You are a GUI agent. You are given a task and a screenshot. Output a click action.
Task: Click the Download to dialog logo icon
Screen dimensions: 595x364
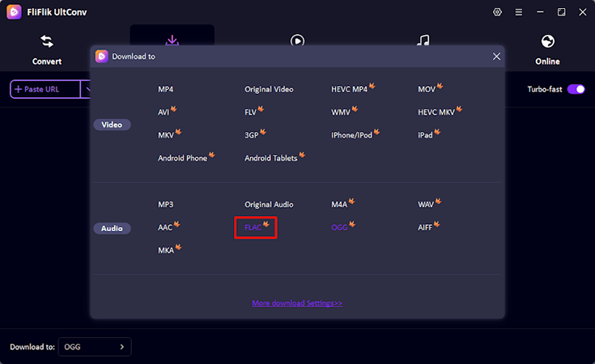click(101, 57)
